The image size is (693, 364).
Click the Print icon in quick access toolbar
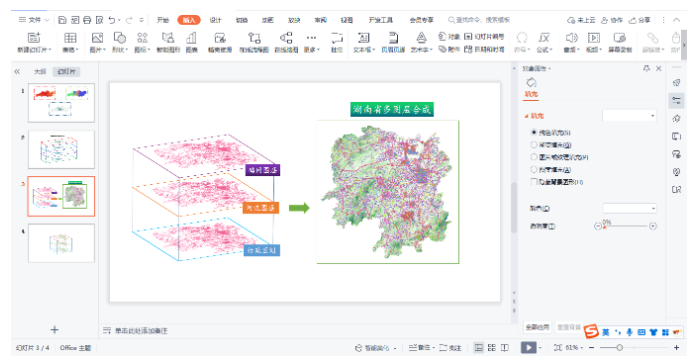(87, 20)
